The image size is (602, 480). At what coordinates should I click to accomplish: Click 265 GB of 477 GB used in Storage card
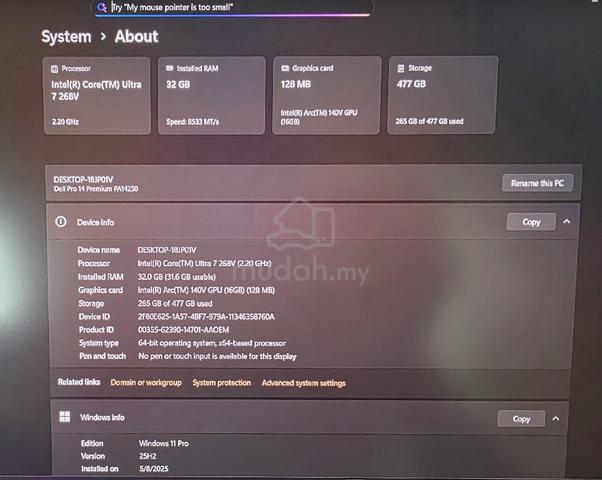430,121
